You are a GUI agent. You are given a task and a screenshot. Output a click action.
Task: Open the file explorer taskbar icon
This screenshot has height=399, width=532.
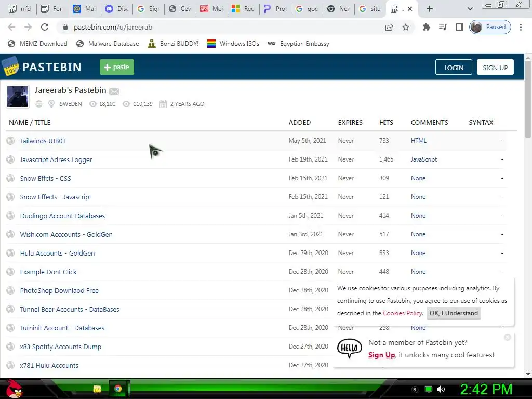point(97,389)
